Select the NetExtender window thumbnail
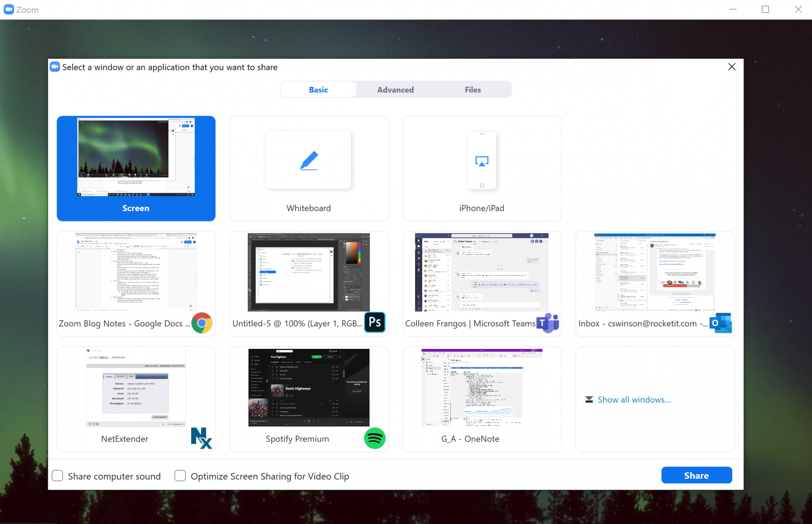 [x=136, y=388]
